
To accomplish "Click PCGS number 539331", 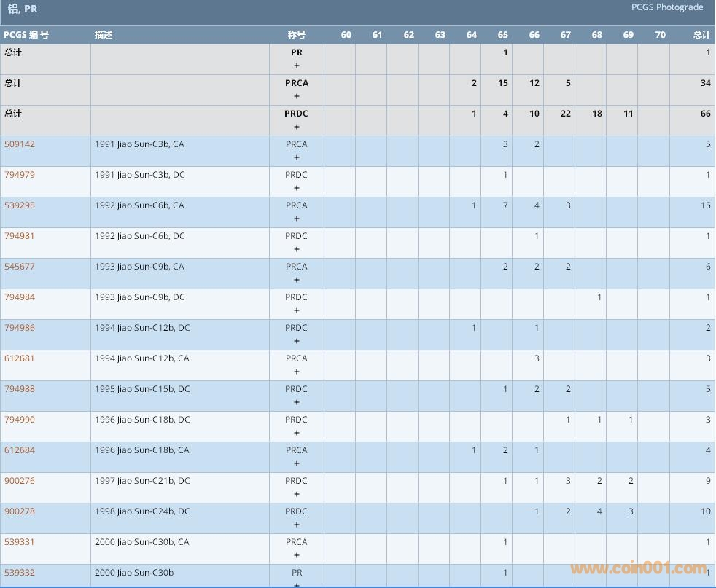I will [20, 542].
